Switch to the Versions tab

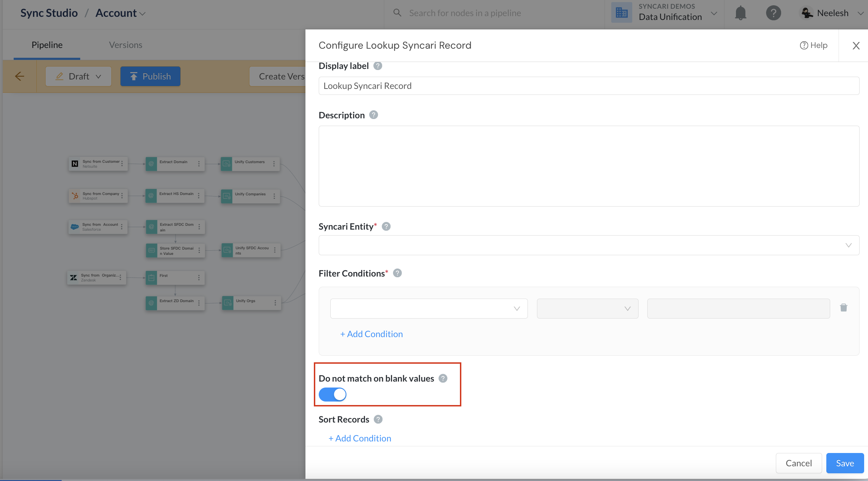point(125,45)
